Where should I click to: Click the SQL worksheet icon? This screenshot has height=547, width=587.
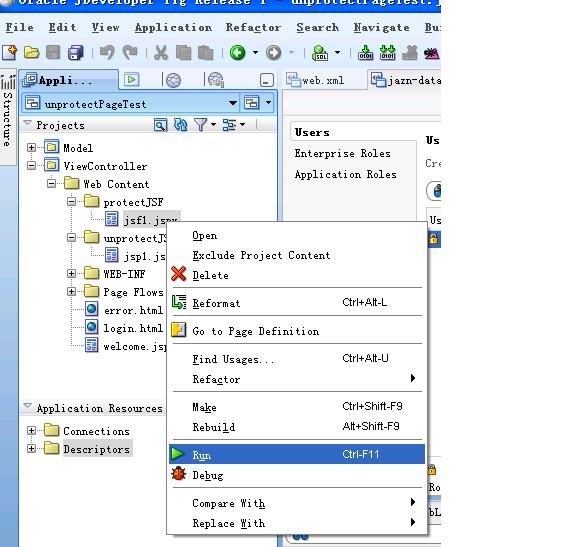pos(320,52)
